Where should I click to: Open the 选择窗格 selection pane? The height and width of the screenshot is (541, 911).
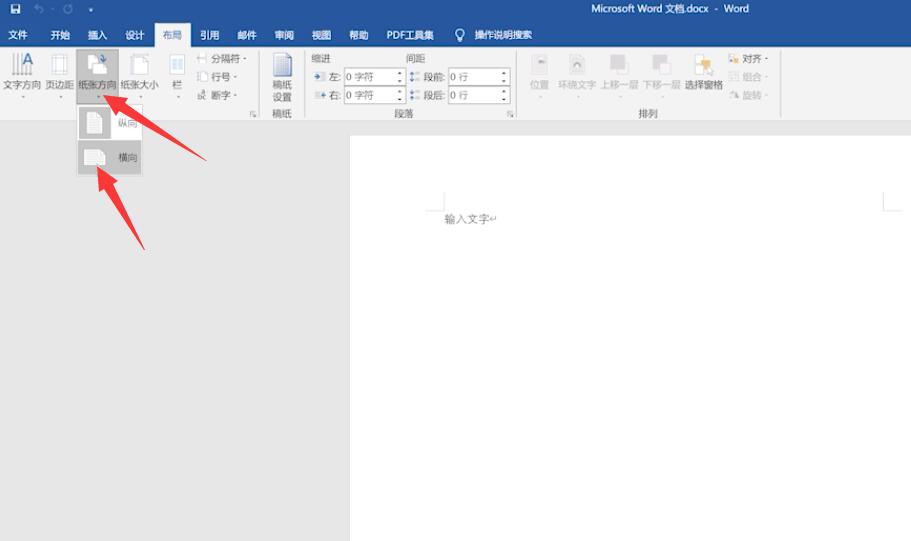704,73
